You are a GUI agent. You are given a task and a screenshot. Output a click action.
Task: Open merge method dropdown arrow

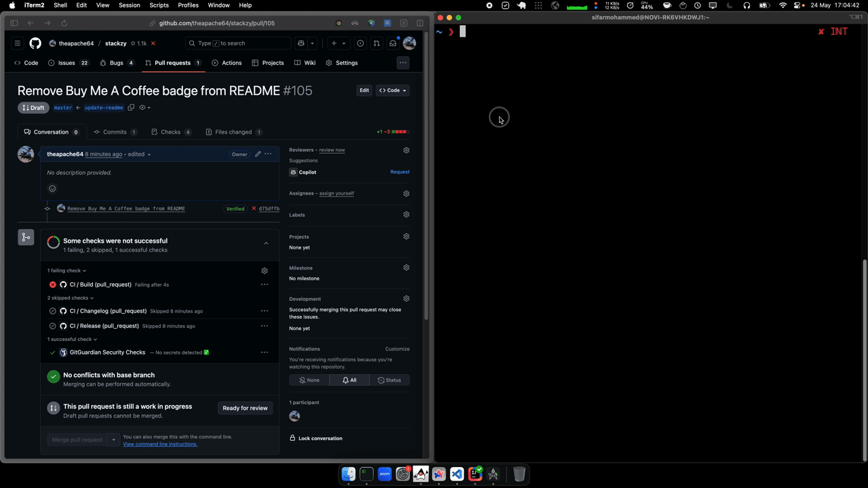(x=114, y=440)
